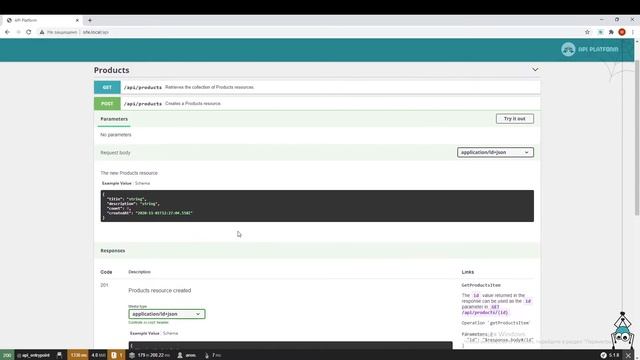Open the 7 ms rendering panel
640x360 pixels.
click(x=213, y=355)
